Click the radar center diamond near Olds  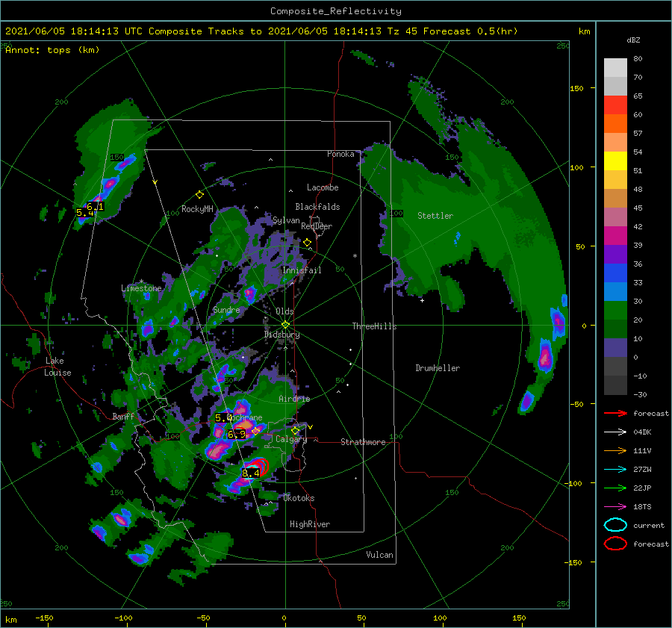(x=285, y=325)
